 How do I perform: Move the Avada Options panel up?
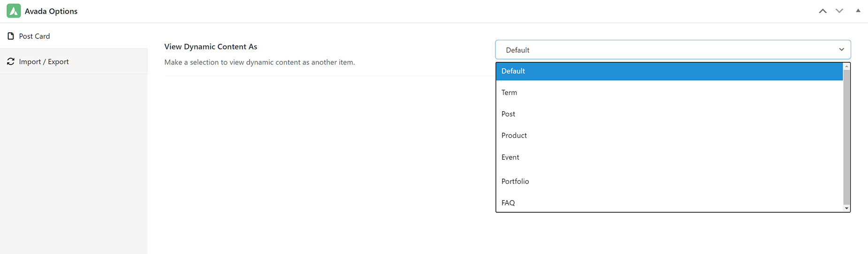click(x=822, y=11)
